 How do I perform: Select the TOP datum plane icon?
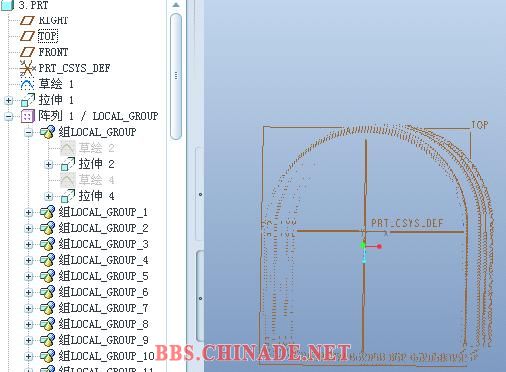pyautogui.click(x=27, y=36)
